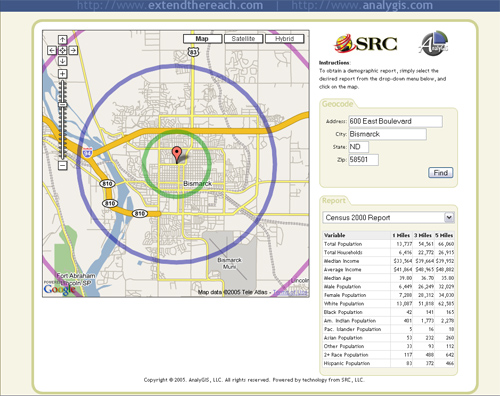Switch to Satellite view
The width and height of the screenshot is (500, 396).
[x=243, y=39]
